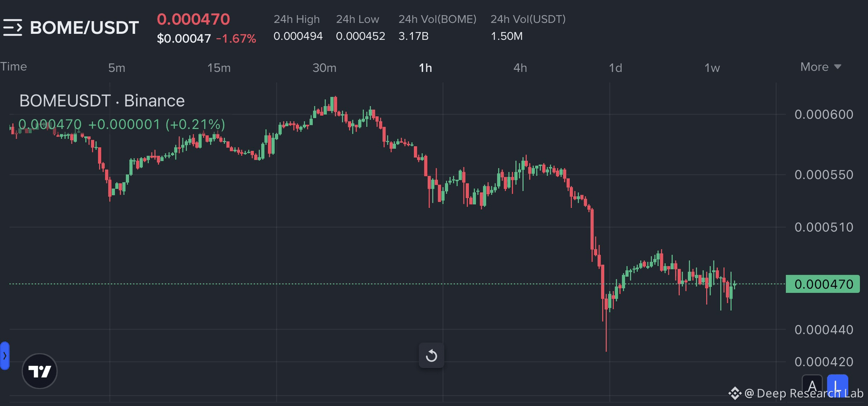Switch to the 1w interval
The height and width of the screenshot is (406, 868).
point(712,68)
